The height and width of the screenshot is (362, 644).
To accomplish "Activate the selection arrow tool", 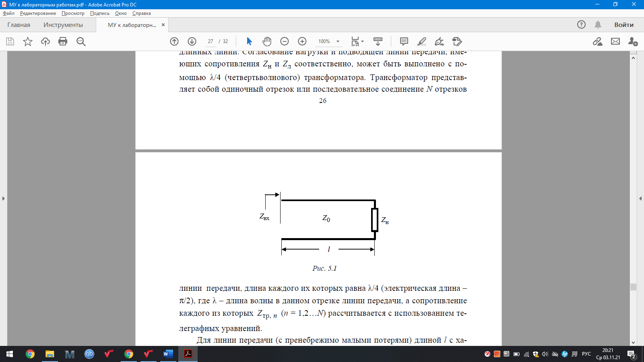I will click(x=249, y=41).
